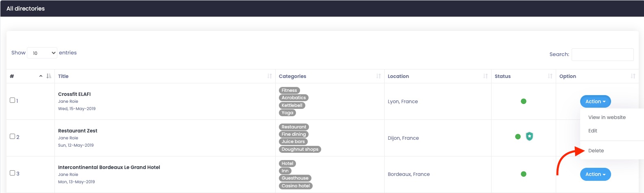Click the green status dot for Restaurant Zest
Viewport: 644px width, 193px height.
click(x=518, y=137)
